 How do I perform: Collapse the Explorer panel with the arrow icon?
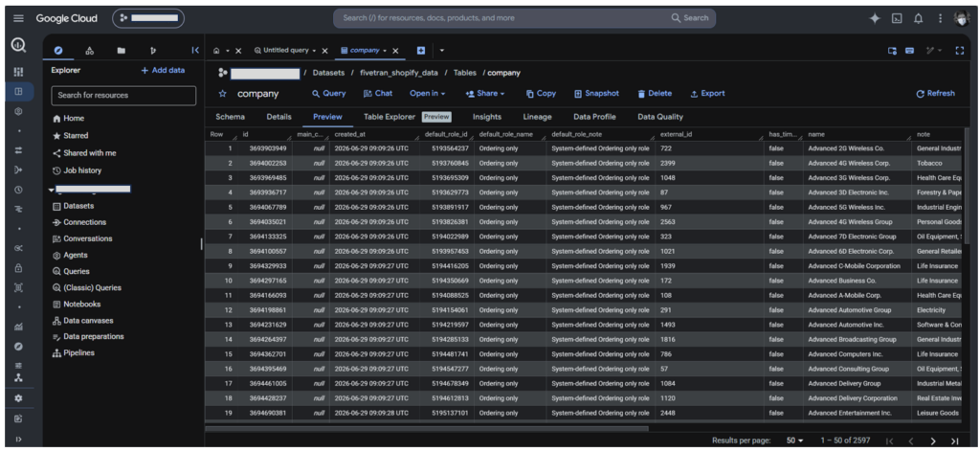(x=195, y=51)
